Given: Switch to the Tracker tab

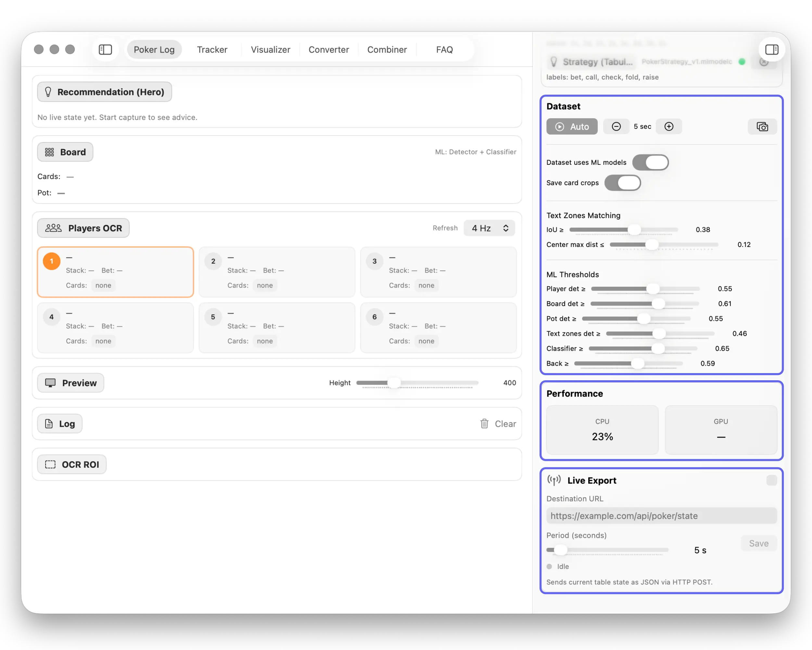Looking at the screenshot, I should (x=212, y=49).
